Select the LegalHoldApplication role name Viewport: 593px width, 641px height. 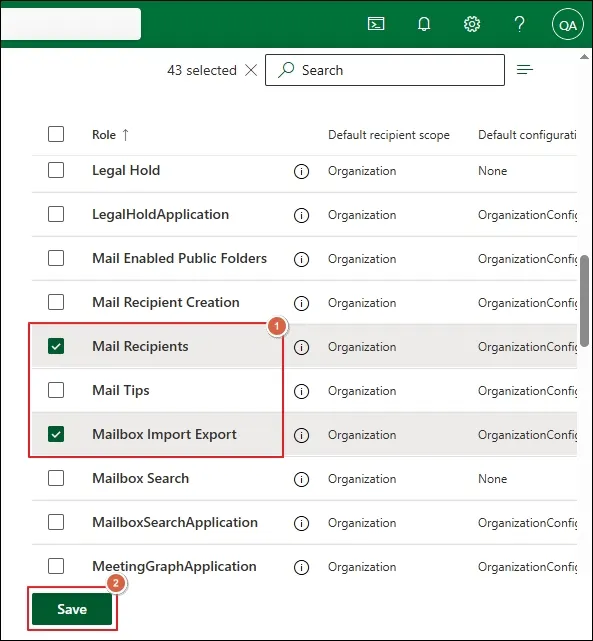tap(160, 215)
